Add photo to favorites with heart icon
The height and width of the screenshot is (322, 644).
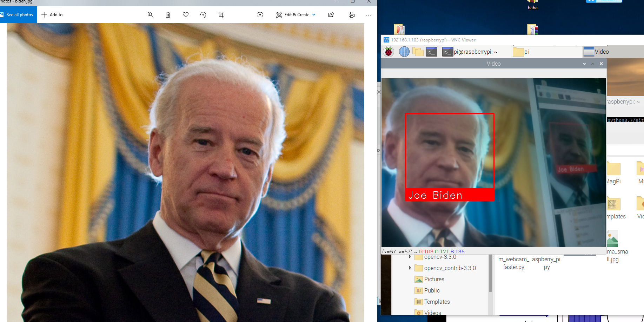point(186,15)
